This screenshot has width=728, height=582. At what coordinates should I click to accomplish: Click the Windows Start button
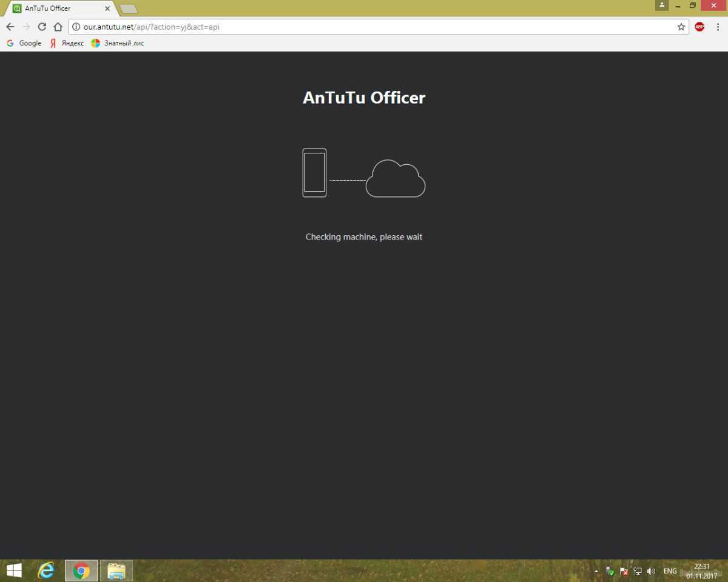click(x=14, y=570)
